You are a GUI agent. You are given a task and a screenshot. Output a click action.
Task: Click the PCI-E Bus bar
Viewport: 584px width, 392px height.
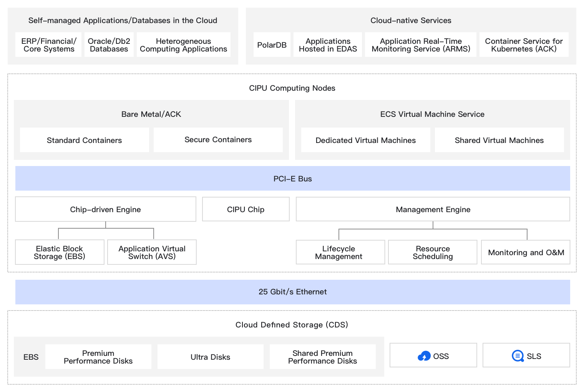(292, 179)
